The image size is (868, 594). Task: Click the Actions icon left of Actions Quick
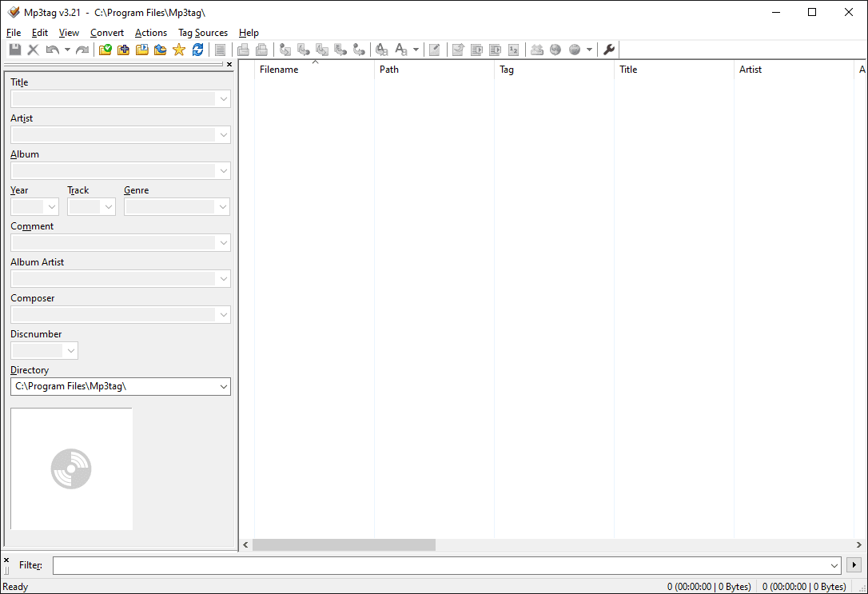(x=381, y=50)
